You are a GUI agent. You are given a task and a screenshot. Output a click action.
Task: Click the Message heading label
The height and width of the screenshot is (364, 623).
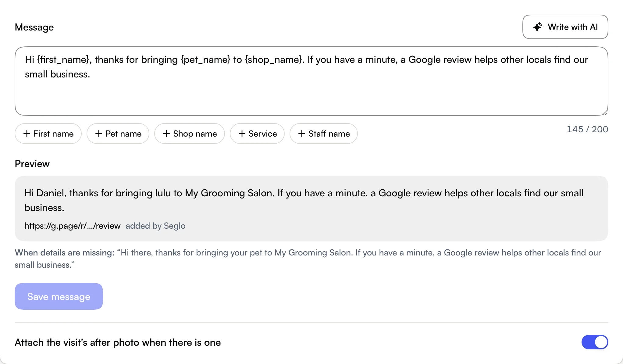[x=34, y=27]
